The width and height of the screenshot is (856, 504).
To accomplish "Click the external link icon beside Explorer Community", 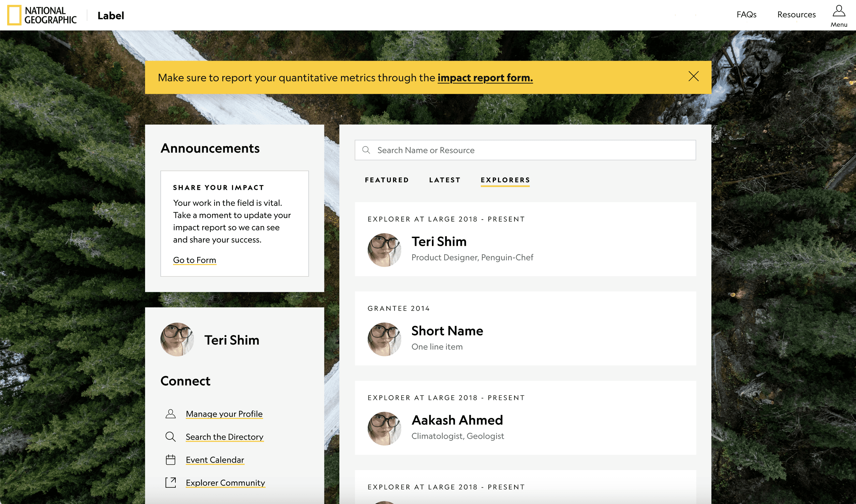I will click(x=170, y=482).
